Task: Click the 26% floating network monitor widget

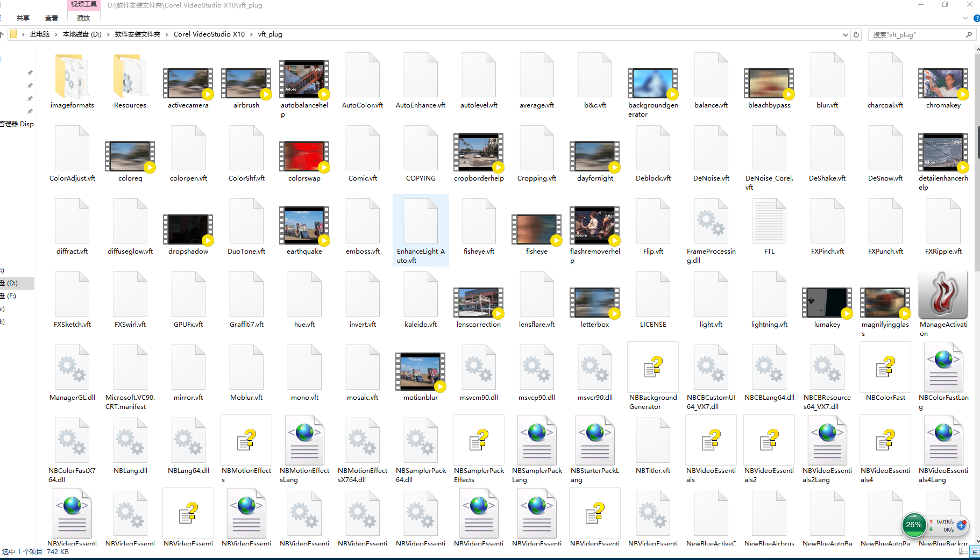Action: click(914, 525)
